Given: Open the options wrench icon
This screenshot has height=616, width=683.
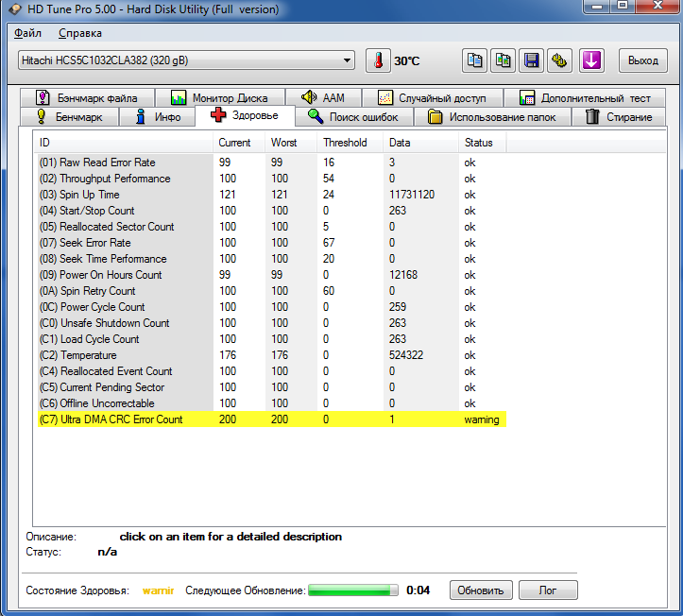Looking at the screenshot, I should click(x=560, y=60).
